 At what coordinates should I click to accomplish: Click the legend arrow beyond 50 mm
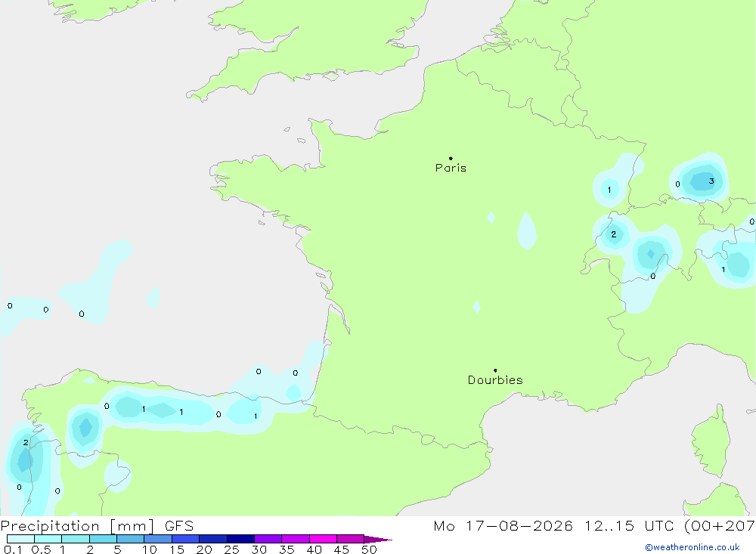tap(378, 539)
